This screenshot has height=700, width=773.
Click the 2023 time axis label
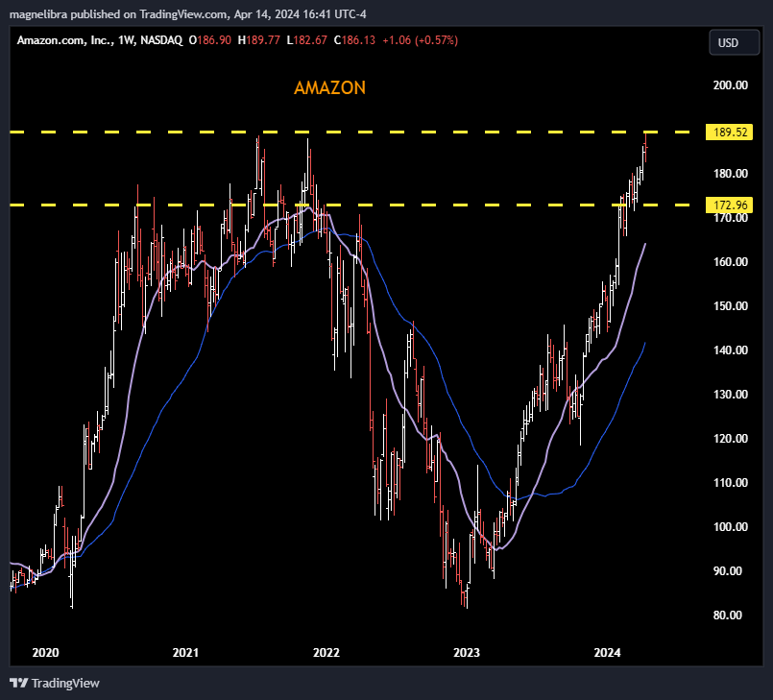467,653
